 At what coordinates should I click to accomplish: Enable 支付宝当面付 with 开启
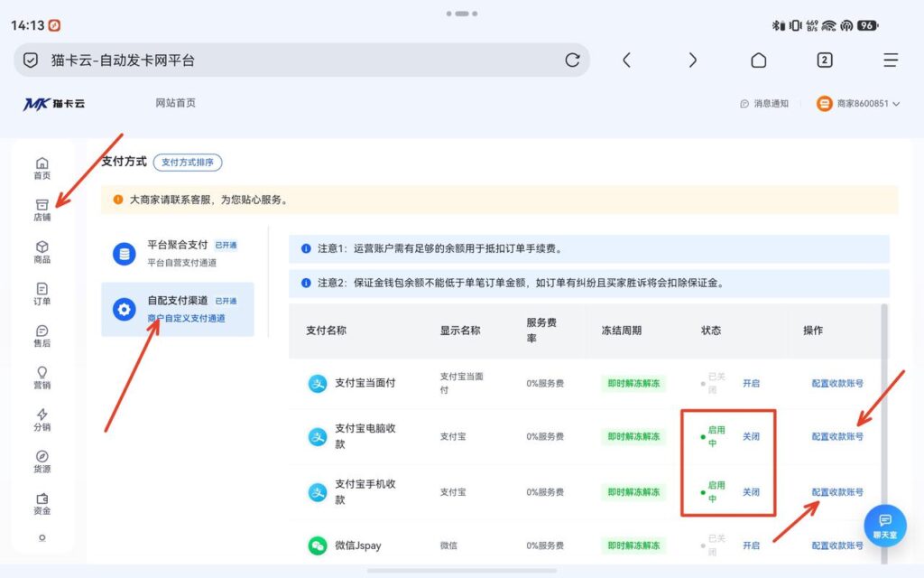[751, 383]
